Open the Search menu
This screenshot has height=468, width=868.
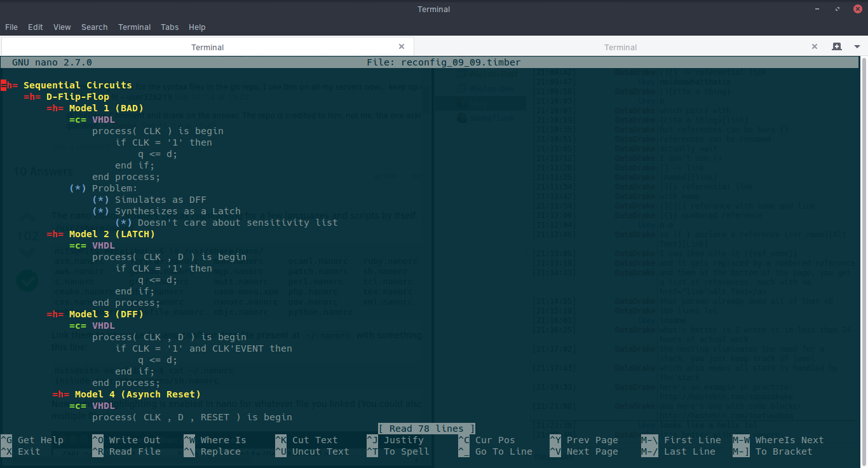(94, 27)
